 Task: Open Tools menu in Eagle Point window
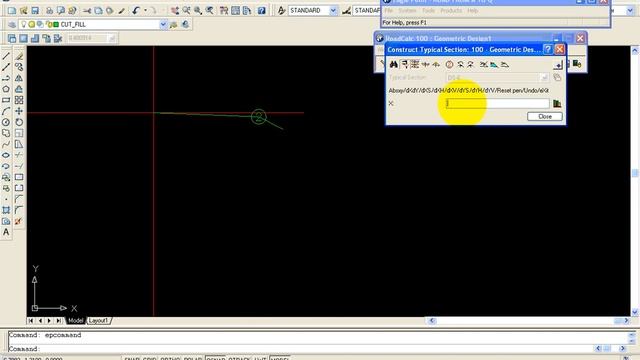[x=428, y=11]
